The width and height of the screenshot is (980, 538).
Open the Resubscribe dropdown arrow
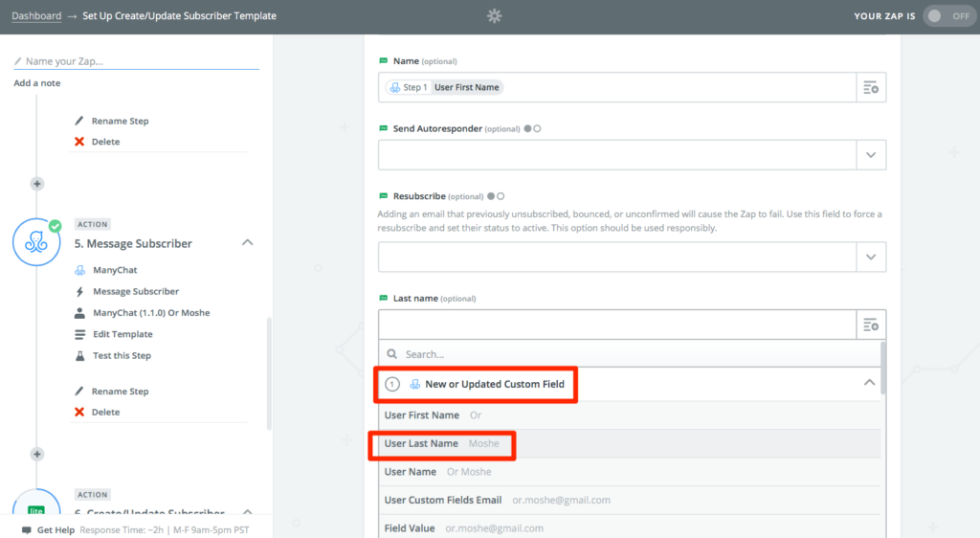871,257
